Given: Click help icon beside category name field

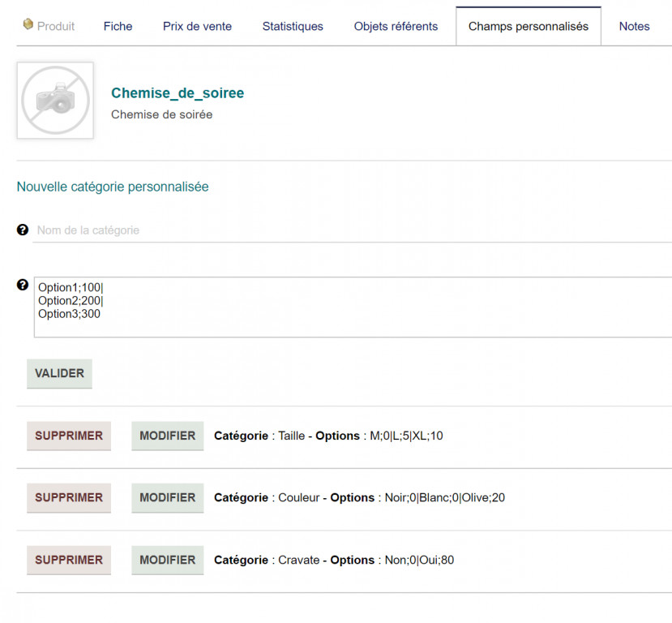Looking at the screenshot, I should [x=23, y=230].
